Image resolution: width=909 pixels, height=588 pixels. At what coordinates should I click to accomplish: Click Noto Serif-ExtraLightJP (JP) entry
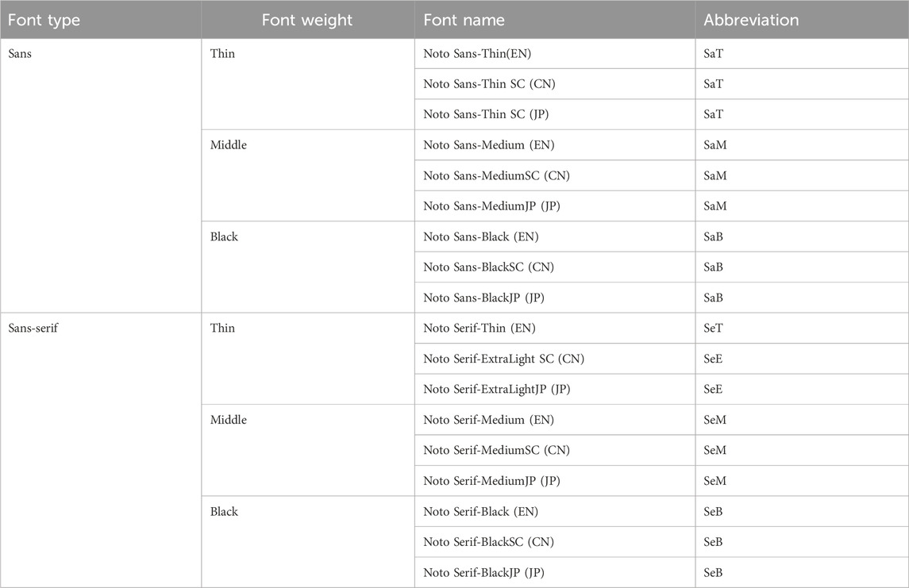497,390
